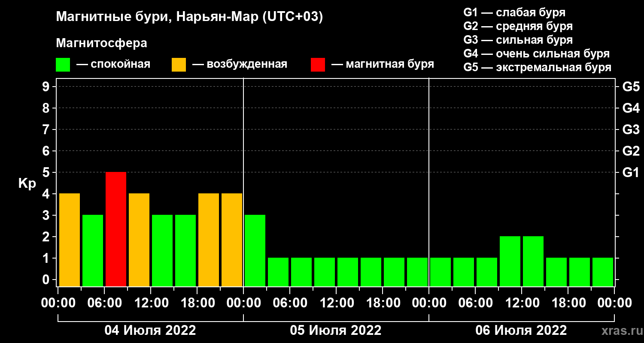This screenshot has width=644, height=343.
Task: Select the 05 July 12:00–15:00 Kp 1 bar
Action: [348, 272]
